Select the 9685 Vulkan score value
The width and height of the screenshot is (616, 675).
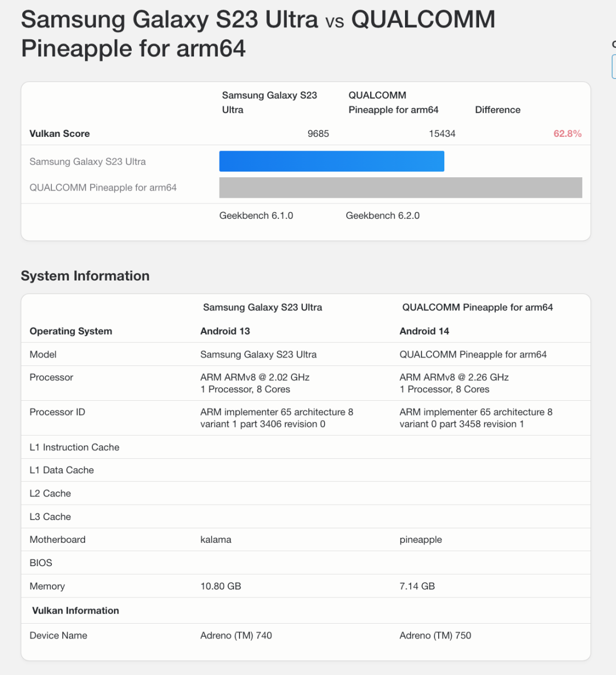(318, 133)
